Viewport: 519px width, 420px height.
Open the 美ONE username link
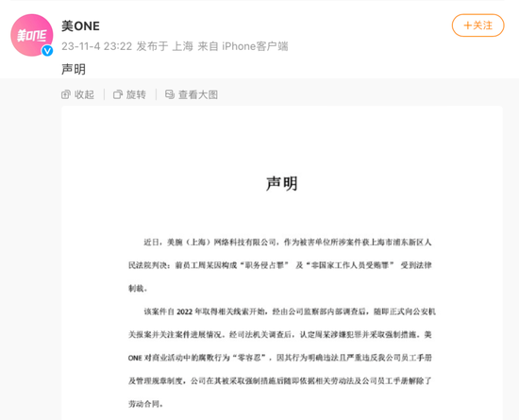pos(80,25)
